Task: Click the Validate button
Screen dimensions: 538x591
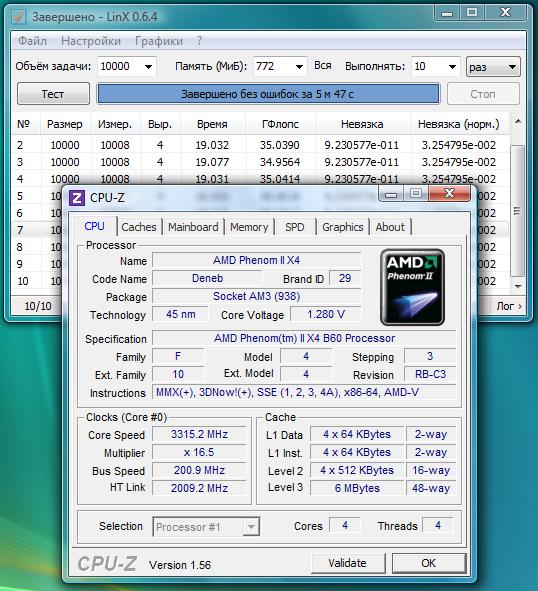Action: pos(347,563)
